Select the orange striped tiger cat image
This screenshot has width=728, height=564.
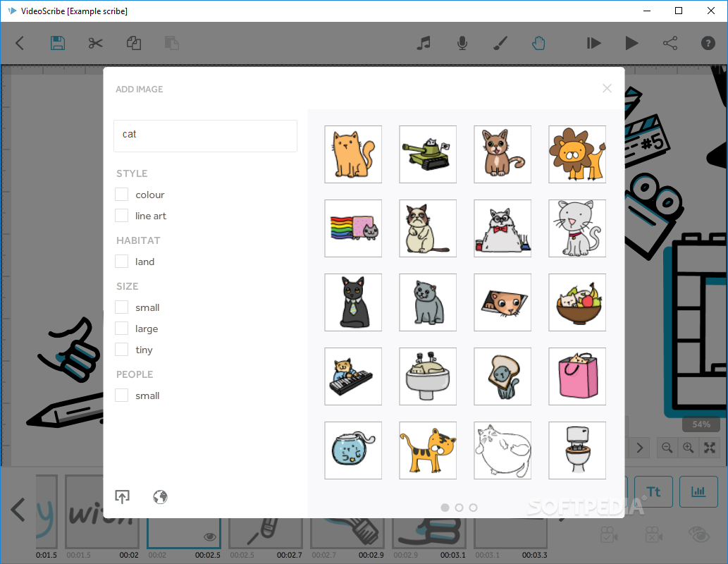(428, 450)
